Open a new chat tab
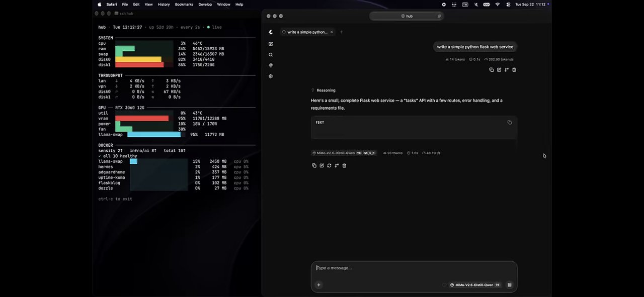644x297 pixels. point(341,32)
